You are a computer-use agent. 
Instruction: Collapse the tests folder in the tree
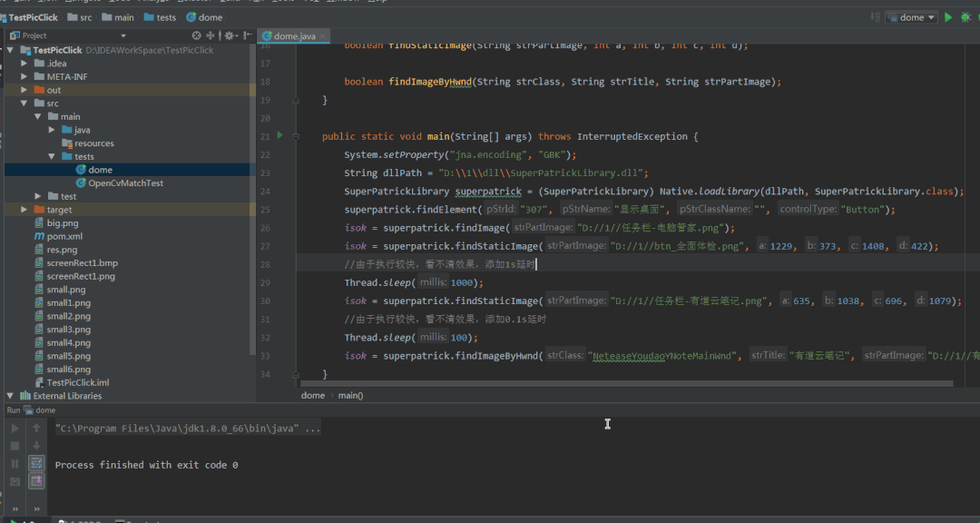click(x=51, y=156)
